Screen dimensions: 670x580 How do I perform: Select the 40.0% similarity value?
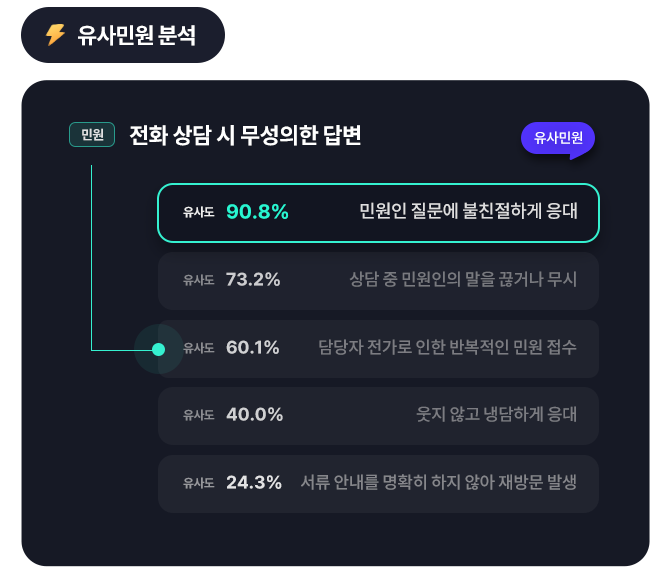[254, 415]
